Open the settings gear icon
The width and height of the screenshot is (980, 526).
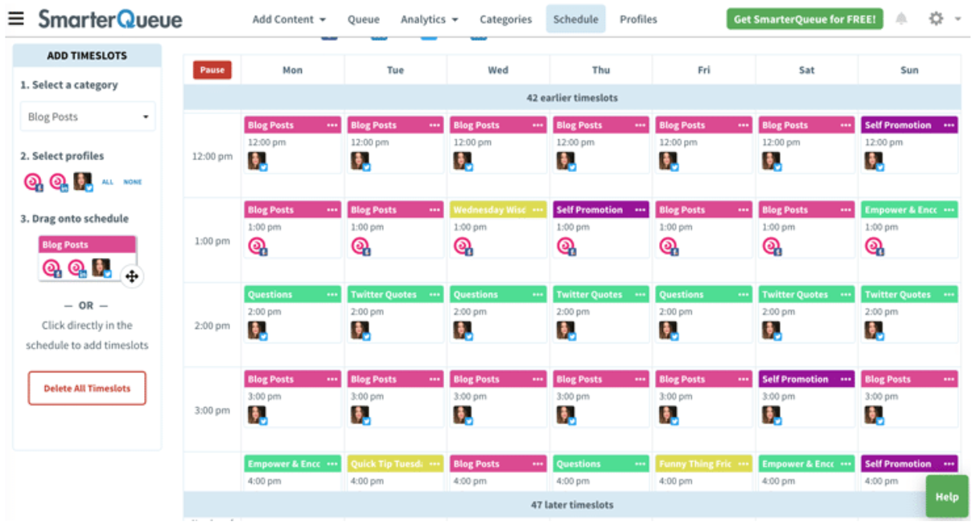point(936,18)
